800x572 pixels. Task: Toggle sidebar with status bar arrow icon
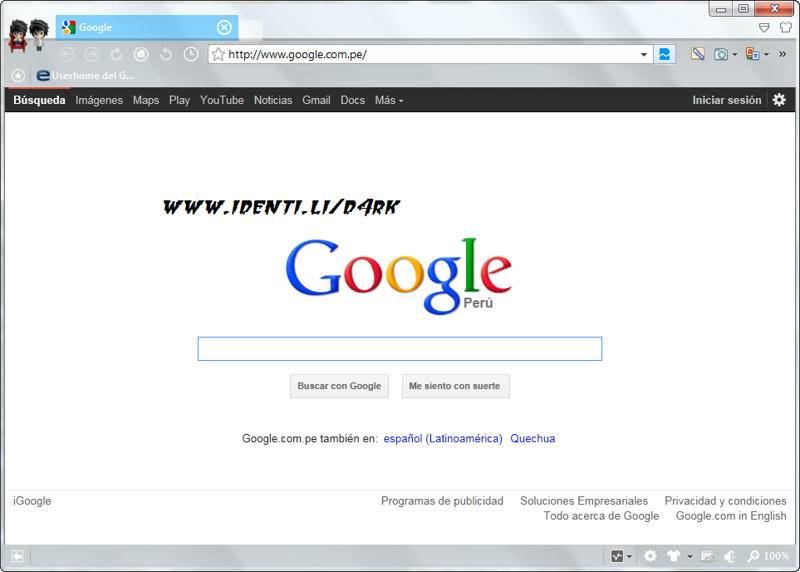click(x=18, y=556)
